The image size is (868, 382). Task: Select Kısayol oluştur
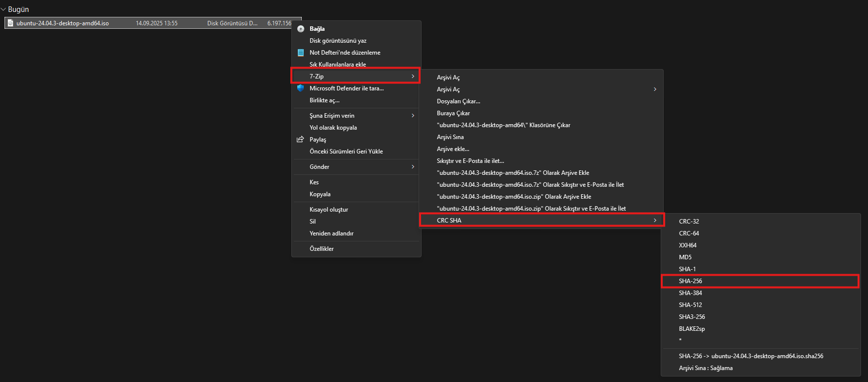[356, 210]
